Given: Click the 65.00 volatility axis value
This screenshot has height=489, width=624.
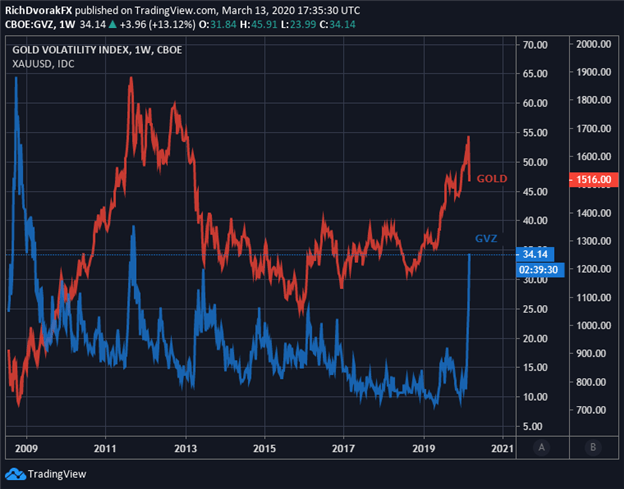Looking at the screenshot, I should pyautogui.click(x=535, y=74).
